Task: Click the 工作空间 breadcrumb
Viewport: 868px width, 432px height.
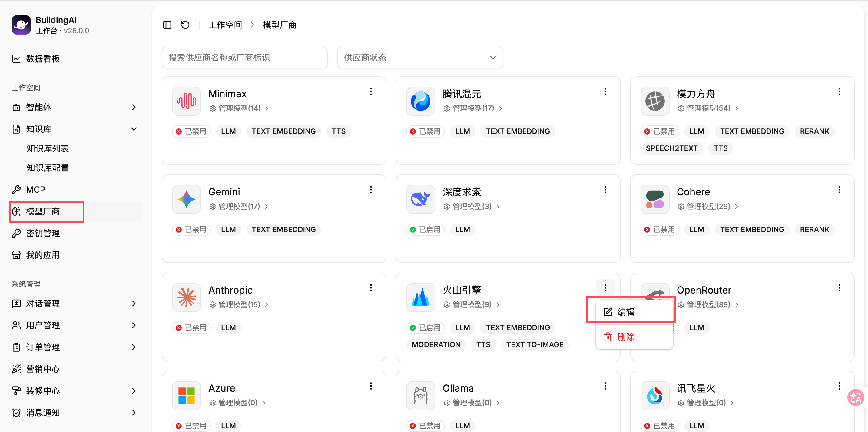Action: pyautogui.click(x=225, y=25)
